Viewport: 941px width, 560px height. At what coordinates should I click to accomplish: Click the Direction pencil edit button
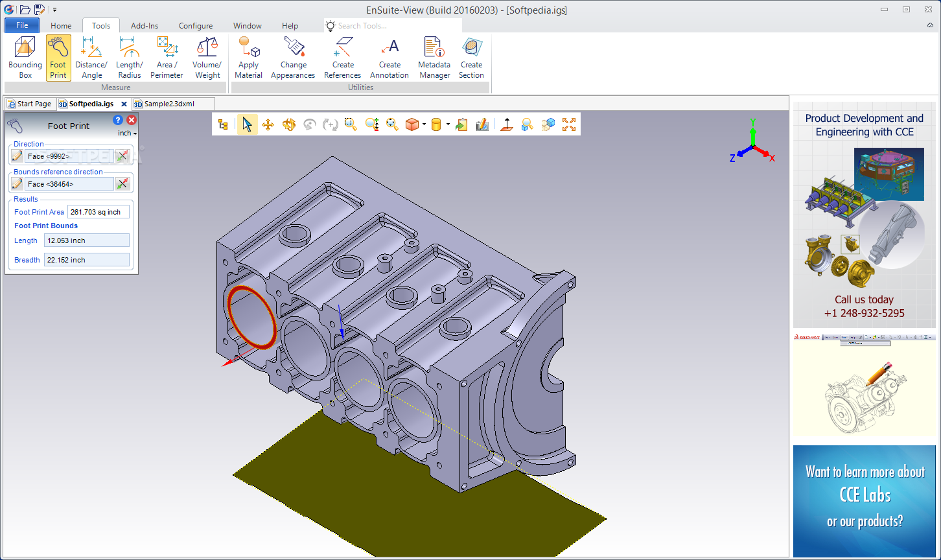(17, 156)
